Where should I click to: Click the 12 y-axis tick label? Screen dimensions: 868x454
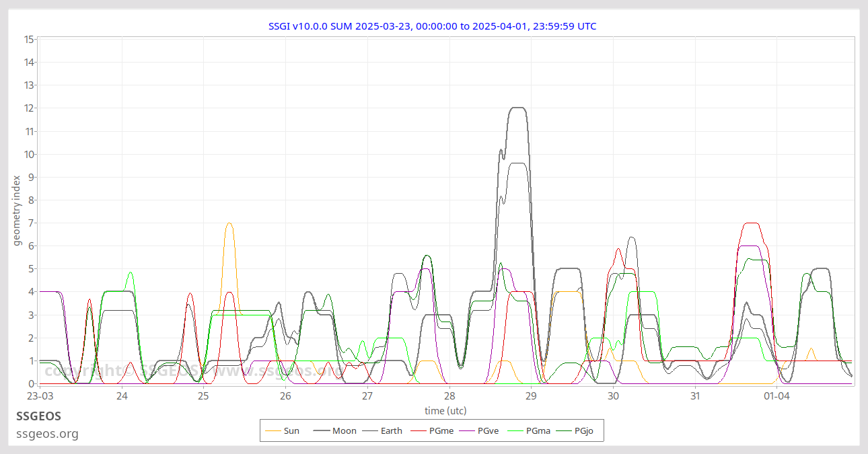click(x=28, y=108)
